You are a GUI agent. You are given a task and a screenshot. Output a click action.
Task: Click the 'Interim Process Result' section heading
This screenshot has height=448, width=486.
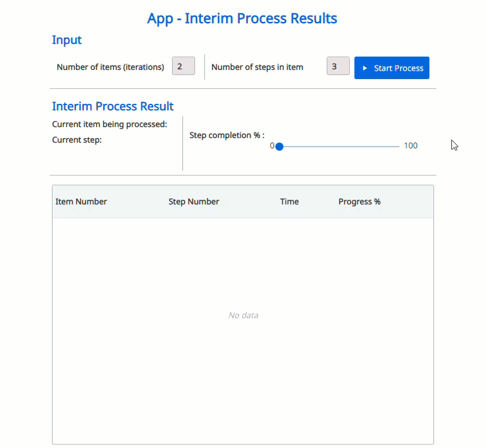point(113,106)
